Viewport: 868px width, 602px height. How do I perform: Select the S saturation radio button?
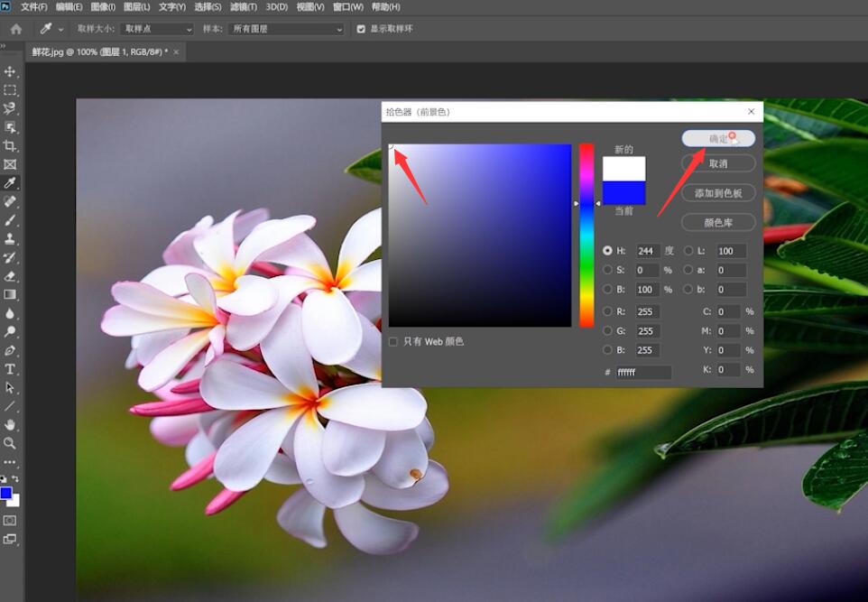[607, 270]
